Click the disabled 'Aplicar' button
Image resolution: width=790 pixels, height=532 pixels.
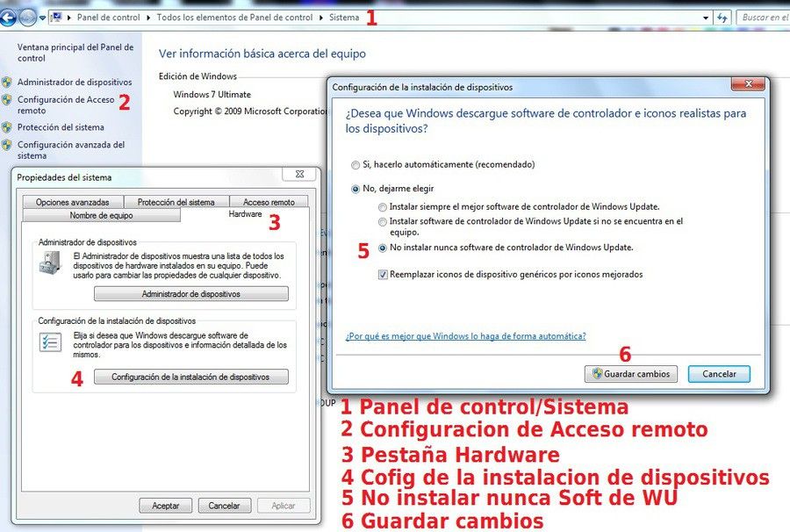coord(284,506)
